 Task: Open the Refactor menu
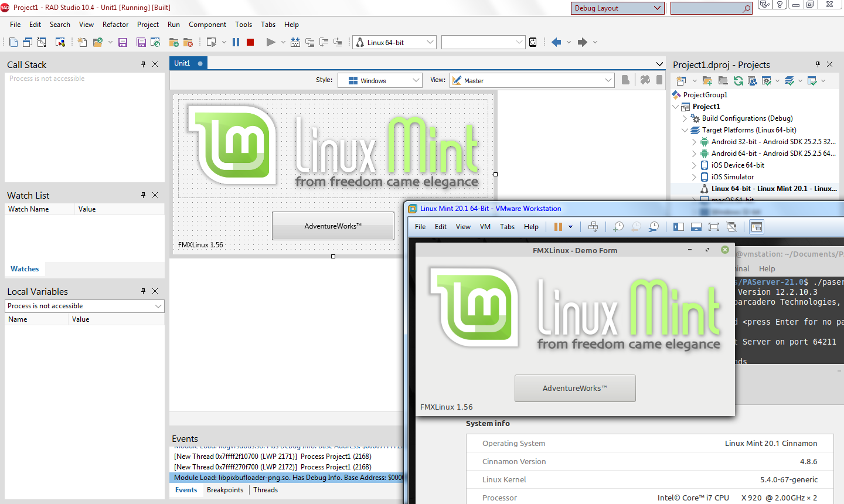coord(115,25)
